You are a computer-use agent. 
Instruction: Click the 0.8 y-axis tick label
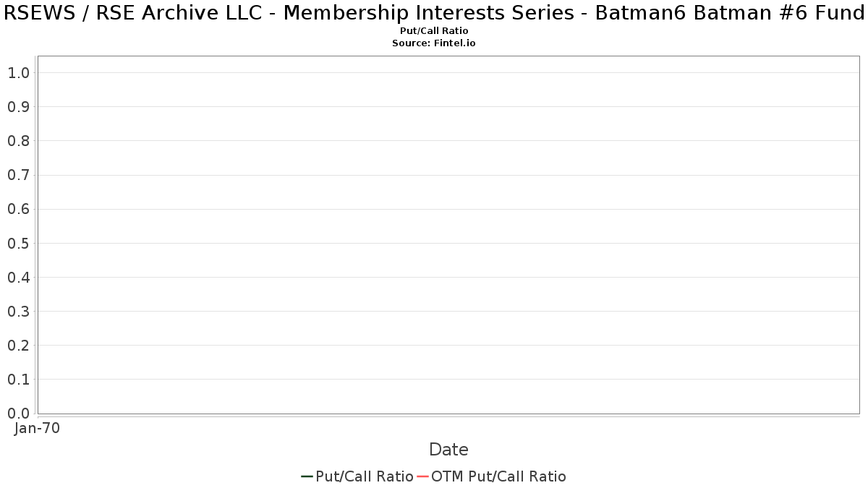[18, 141]
